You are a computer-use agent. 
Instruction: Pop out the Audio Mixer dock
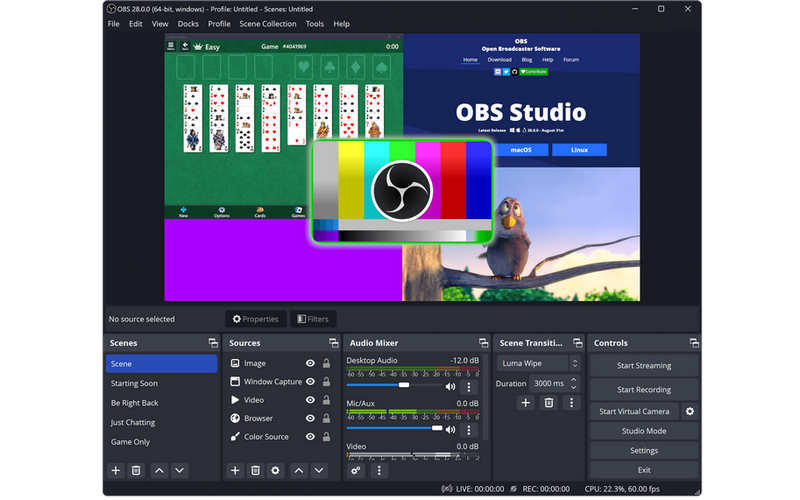click(483, 343)
